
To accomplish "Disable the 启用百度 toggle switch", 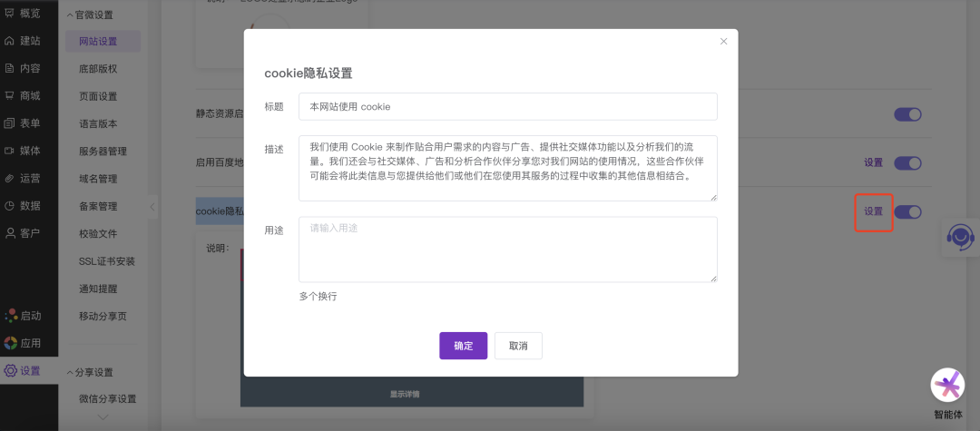I will coord(907,163).
